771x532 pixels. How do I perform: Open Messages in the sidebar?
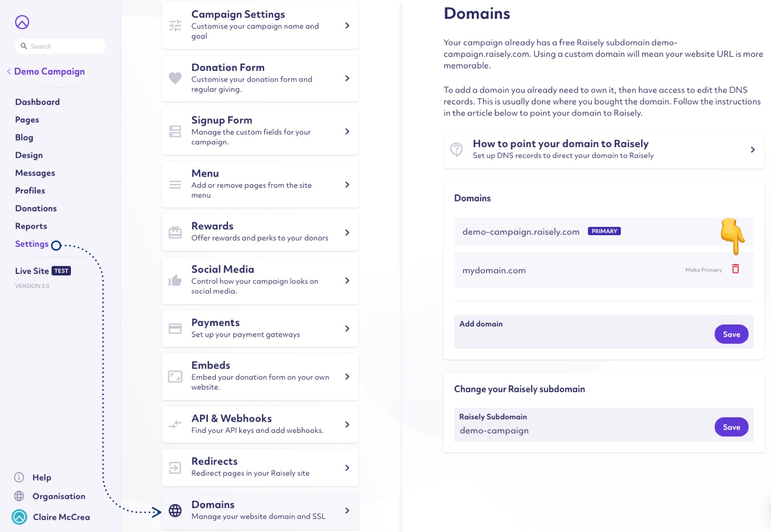click(x=35, y=173)
